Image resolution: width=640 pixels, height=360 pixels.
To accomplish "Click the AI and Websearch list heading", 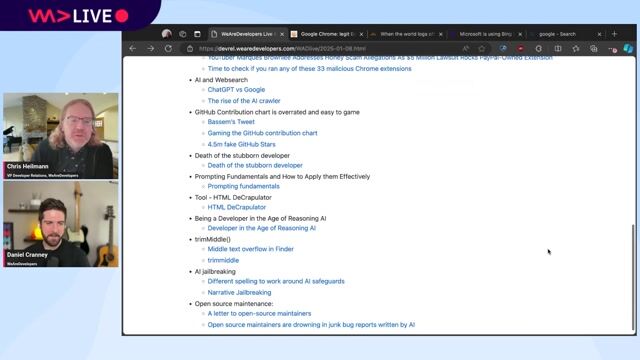I will [x=221, y=80].
